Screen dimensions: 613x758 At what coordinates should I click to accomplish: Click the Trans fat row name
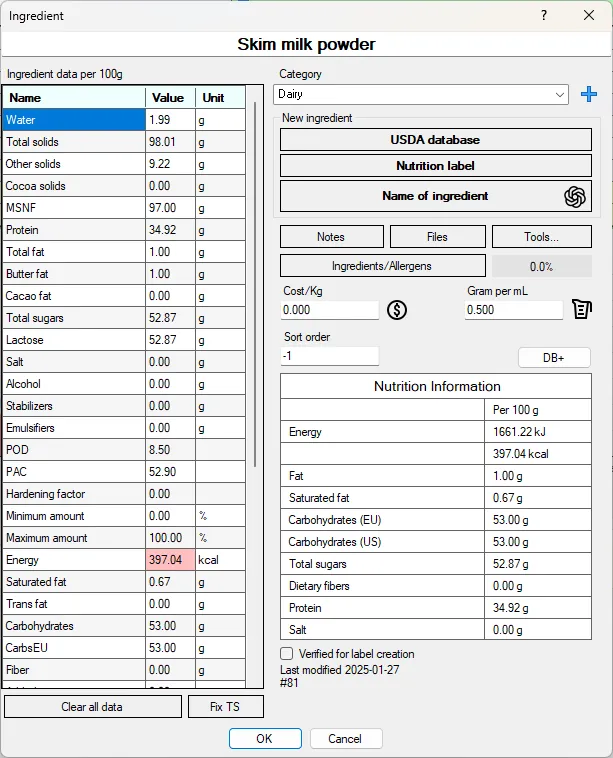click(74, 604)
